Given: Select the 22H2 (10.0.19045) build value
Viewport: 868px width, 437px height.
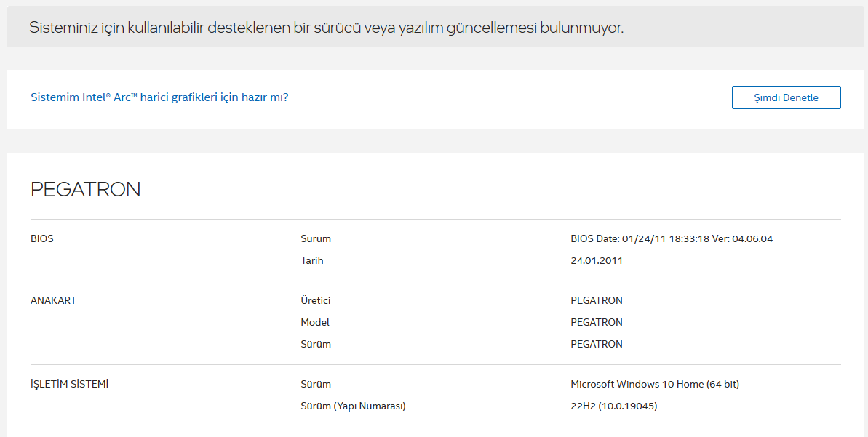Looking at the screenshot, I should (613, 406).
